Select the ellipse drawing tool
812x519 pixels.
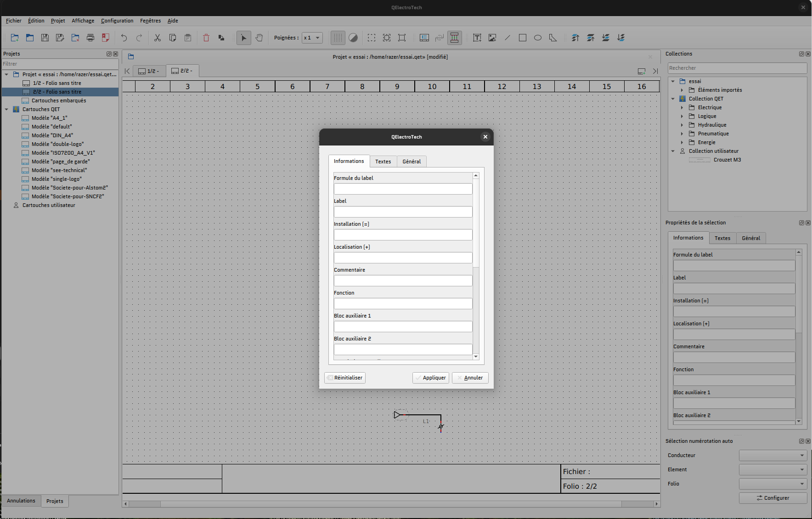pos(538,38)
